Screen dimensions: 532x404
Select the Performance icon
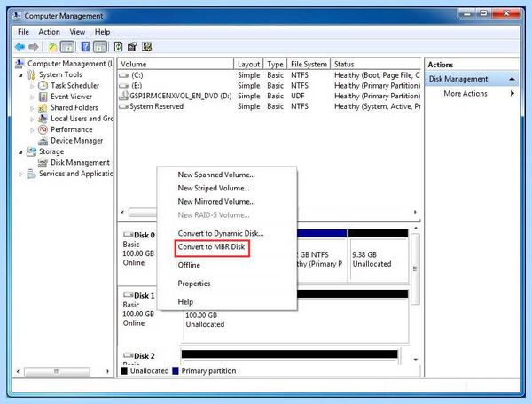tap(43, 129)
